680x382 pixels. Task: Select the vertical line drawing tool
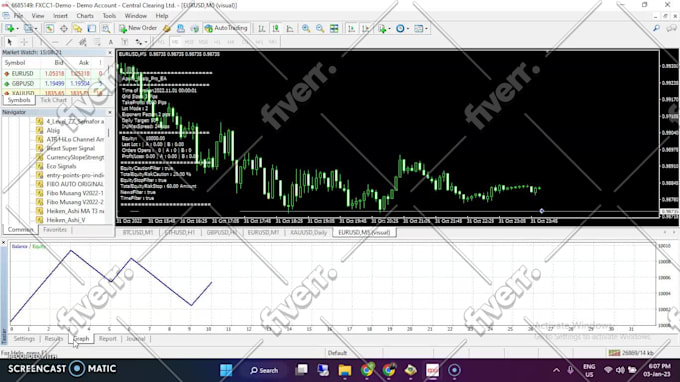click(41, 42)
